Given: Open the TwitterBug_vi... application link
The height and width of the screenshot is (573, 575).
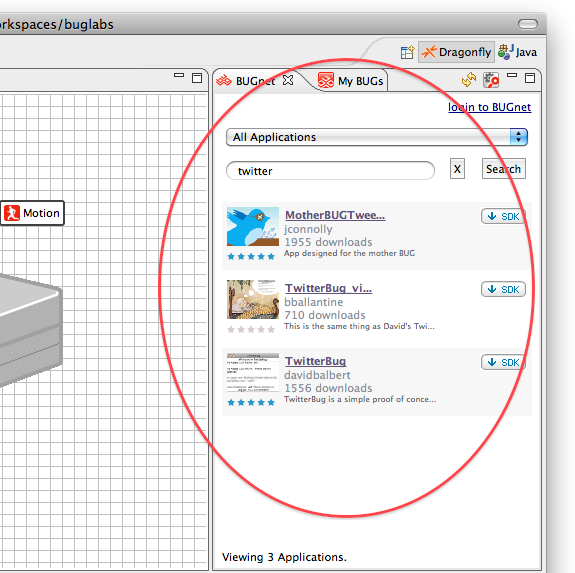Looking at the screenshot, I should tap(328, 288).
